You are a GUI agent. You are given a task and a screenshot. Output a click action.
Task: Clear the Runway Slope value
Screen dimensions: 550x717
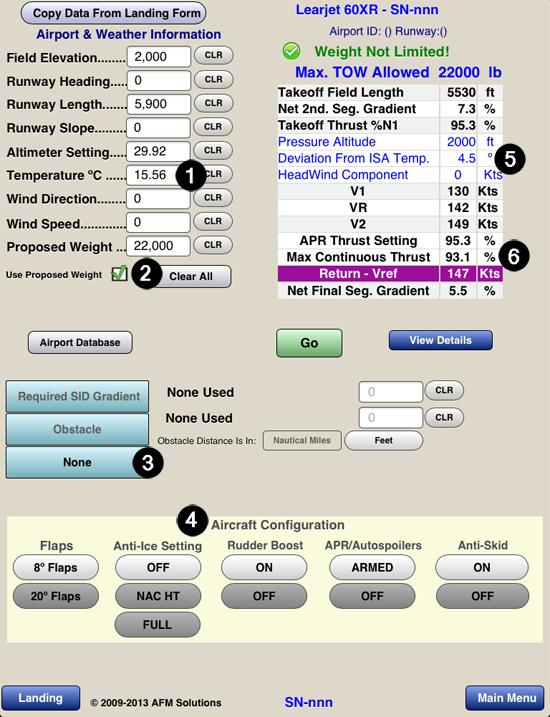(x=213, y=127)
